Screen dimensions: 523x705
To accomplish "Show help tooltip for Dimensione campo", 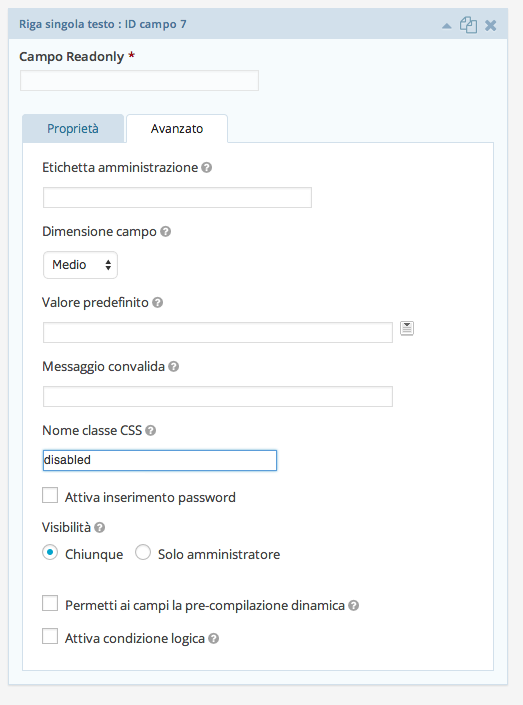I will [x=165, y=232].
